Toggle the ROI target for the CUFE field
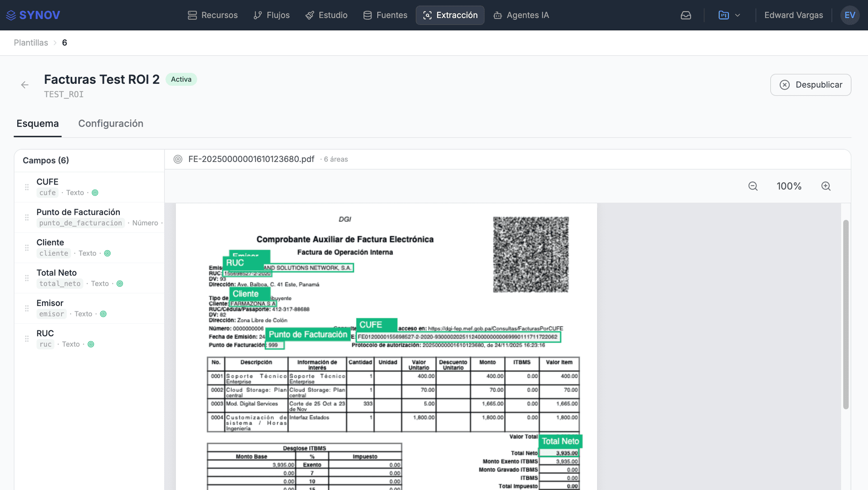 pyautogui.click(x=95, y=192)
